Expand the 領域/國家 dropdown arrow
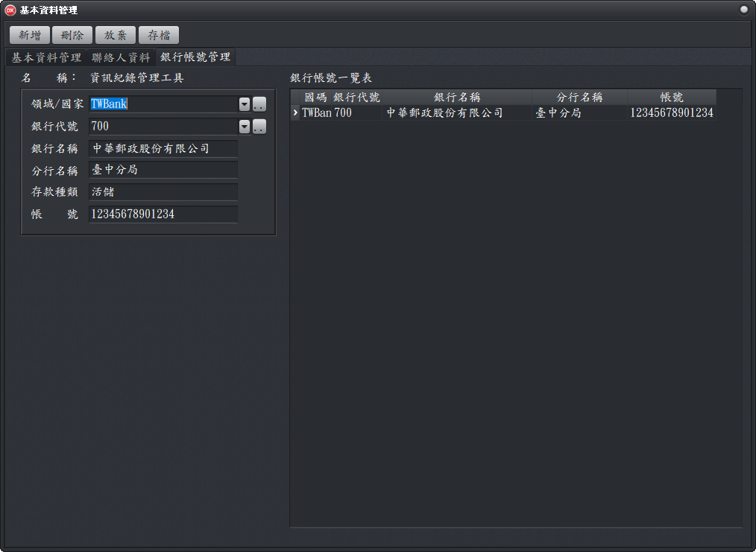This screenshot has width=756, height=552. tap(245, 104)
